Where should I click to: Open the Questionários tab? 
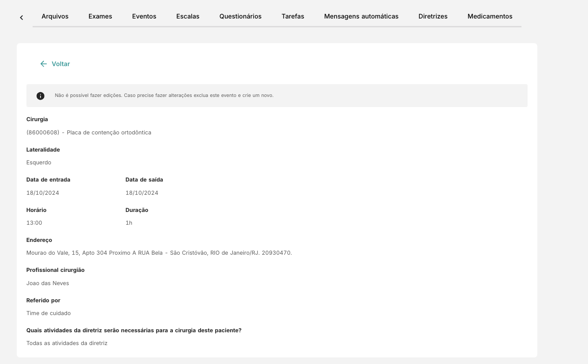(x=240, y=16)
